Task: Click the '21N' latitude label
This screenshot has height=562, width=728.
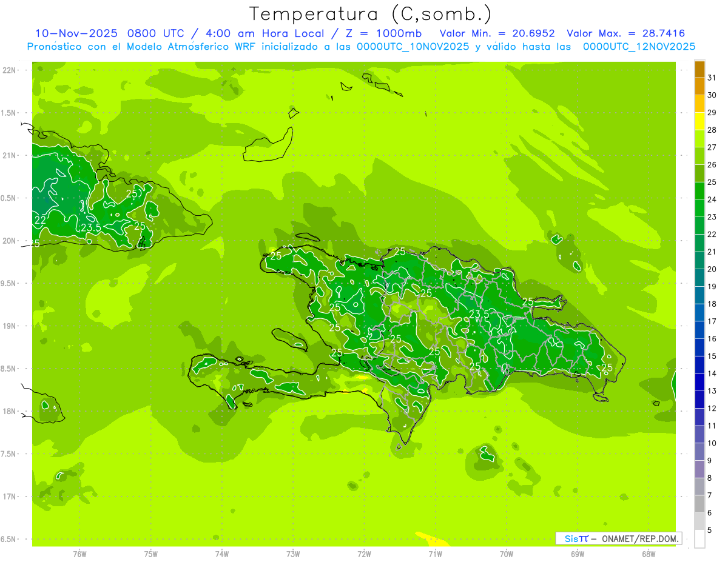Action: (10, 155)
